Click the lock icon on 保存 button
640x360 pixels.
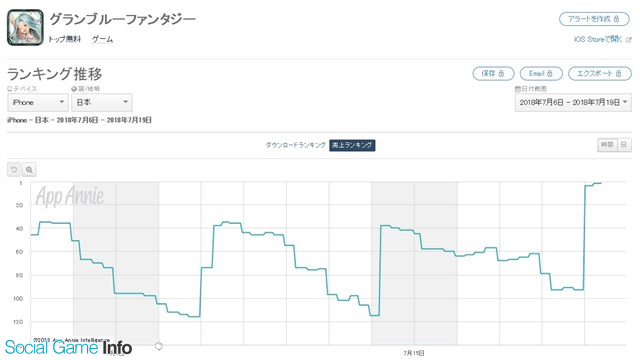tap(501, 73)
